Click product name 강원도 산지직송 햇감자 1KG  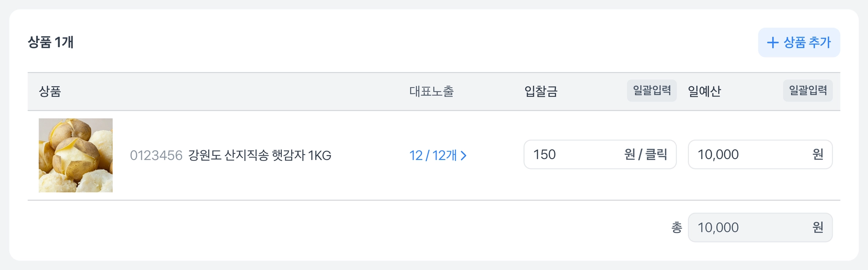point(259,155)
